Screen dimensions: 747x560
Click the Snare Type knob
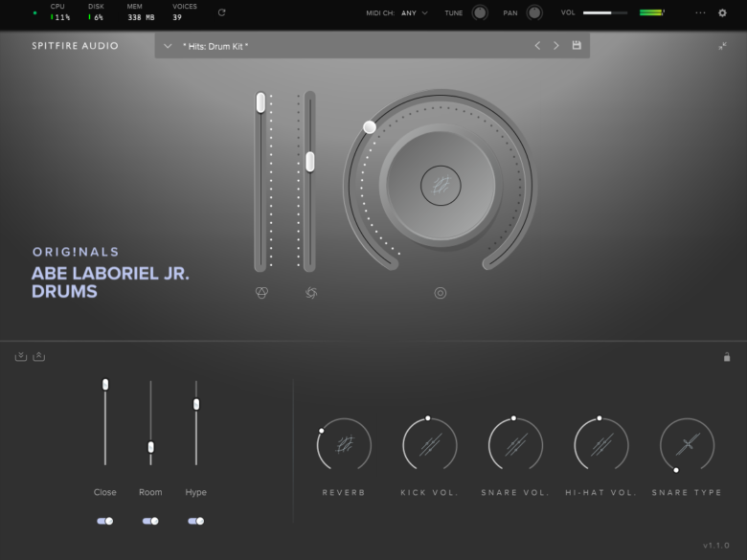tap(687, 445)
